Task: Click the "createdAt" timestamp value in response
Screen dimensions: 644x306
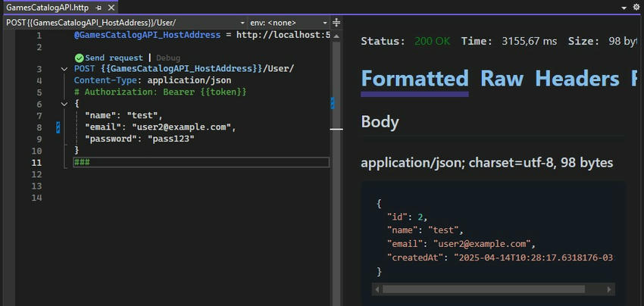Action: 533,258
